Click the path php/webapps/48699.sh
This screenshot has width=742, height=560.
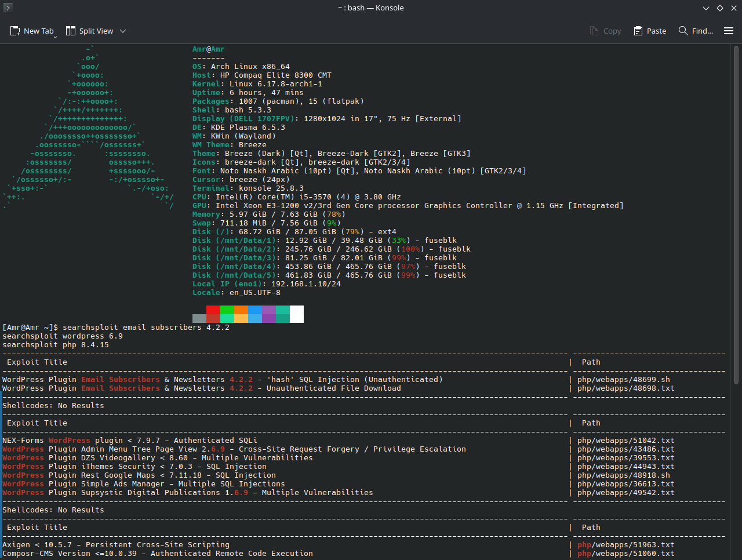[623, 380]
